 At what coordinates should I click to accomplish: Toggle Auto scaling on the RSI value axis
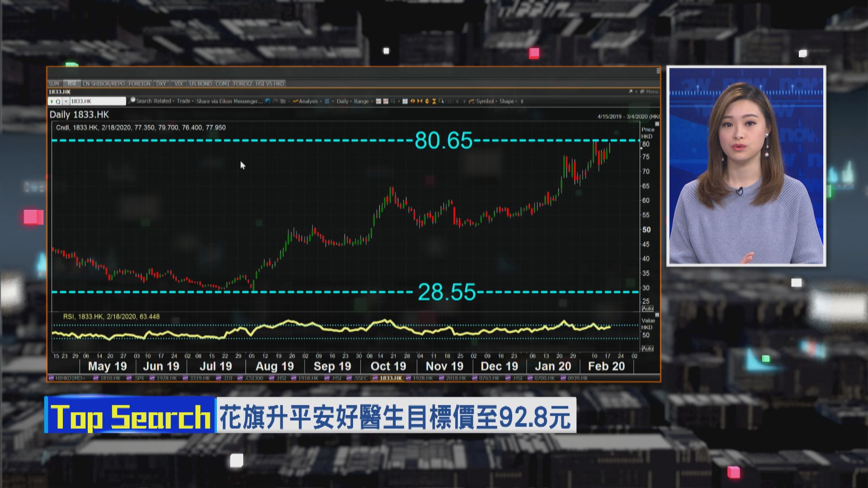click(x=647, y=348)
